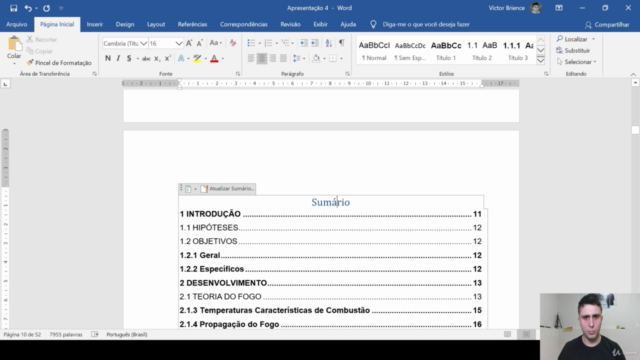
Task: Open the Inserir tab
Action: (95, 24)
